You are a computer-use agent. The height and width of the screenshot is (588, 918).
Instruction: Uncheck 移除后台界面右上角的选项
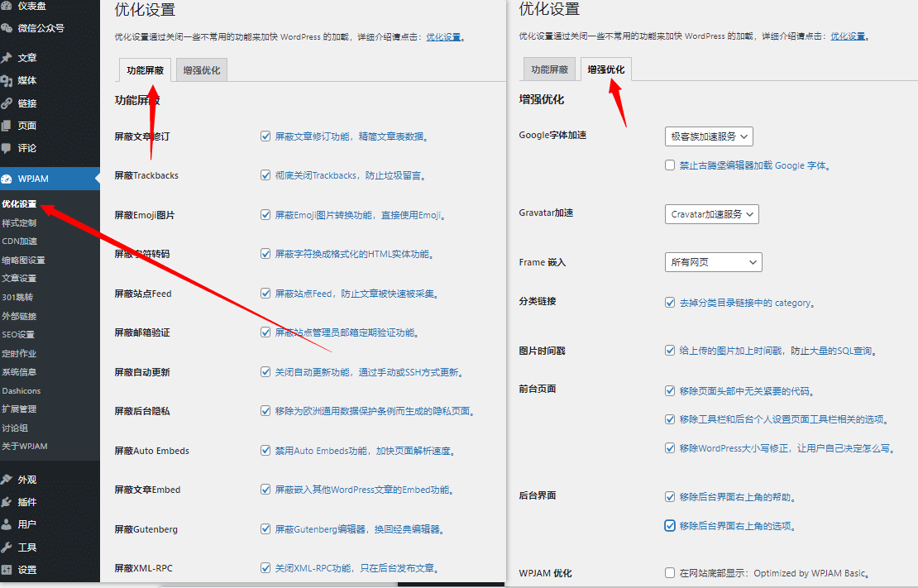(x=670, y=525)
